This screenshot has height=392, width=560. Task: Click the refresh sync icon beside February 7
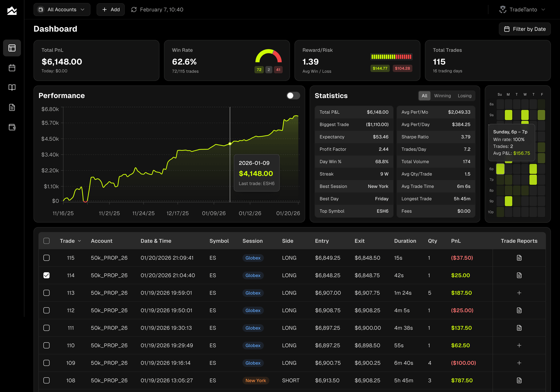click(134, 10)
